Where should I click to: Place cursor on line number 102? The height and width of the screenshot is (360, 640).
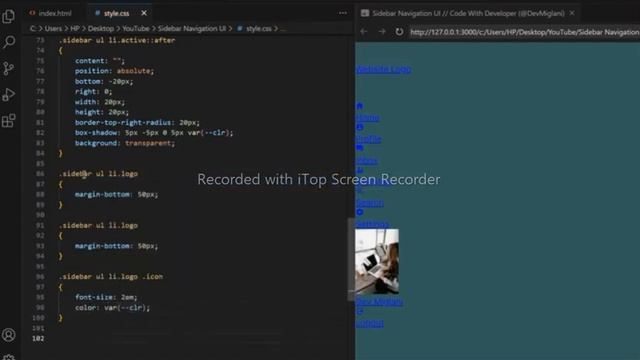tap(38, 338)
